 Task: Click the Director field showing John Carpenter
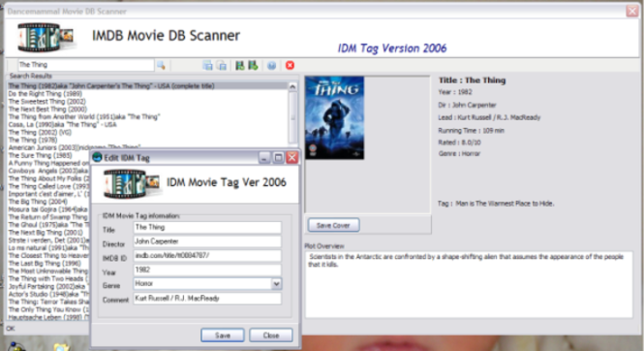point(207,241)
